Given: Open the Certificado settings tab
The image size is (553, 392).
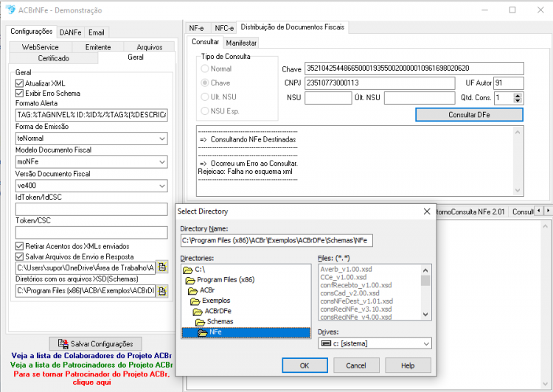Looking at the screenshot, I should point(54,58).
